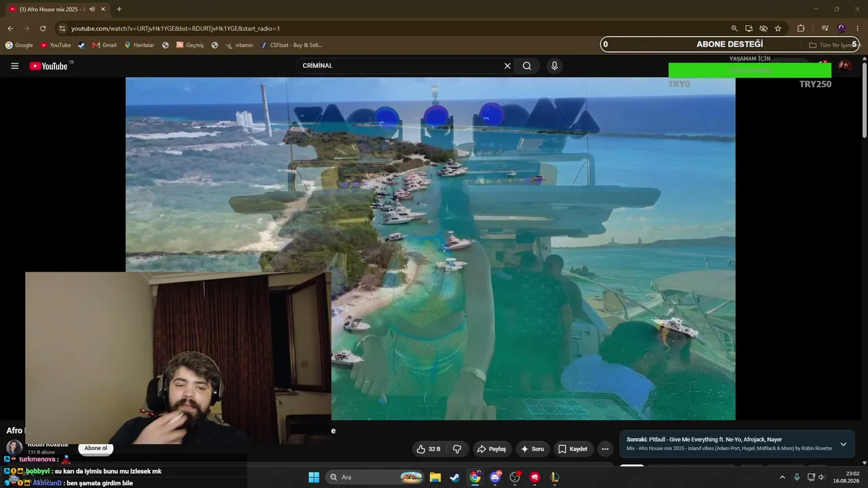
Task: Expand the Sonraki playlist panel
Action: [843, 444]
